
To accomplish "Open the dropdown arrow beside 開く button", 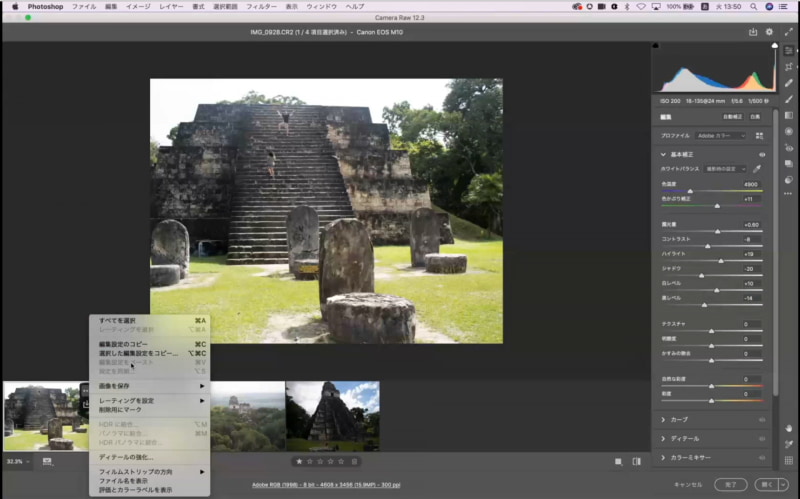I will 783,485.
